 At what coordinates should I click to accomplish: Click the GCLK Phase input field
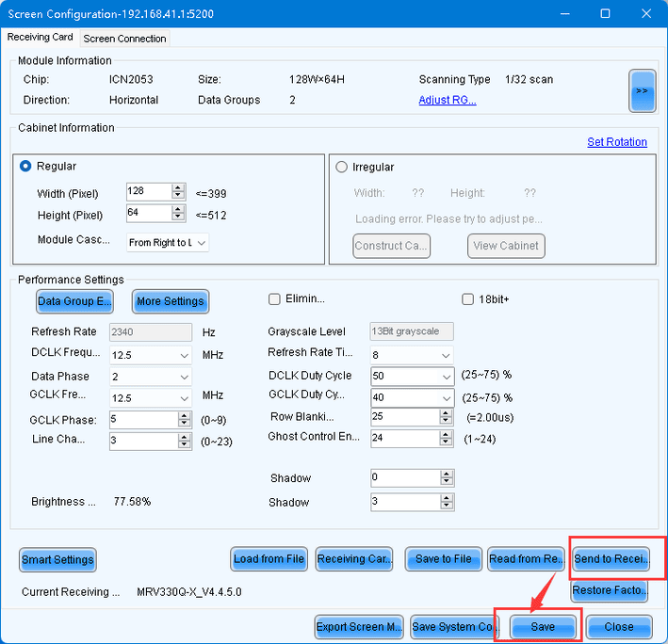[144, 420]
